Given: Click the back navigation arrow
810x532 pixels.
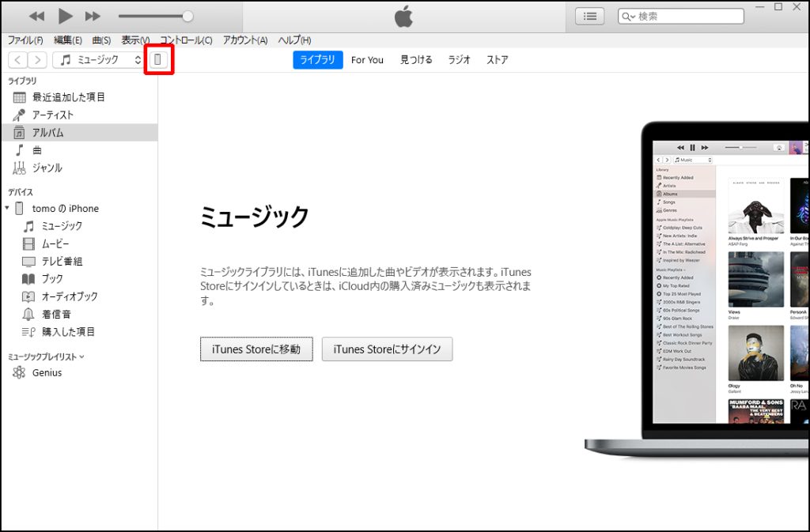Looking at the screenshot, I should (17, 60).
